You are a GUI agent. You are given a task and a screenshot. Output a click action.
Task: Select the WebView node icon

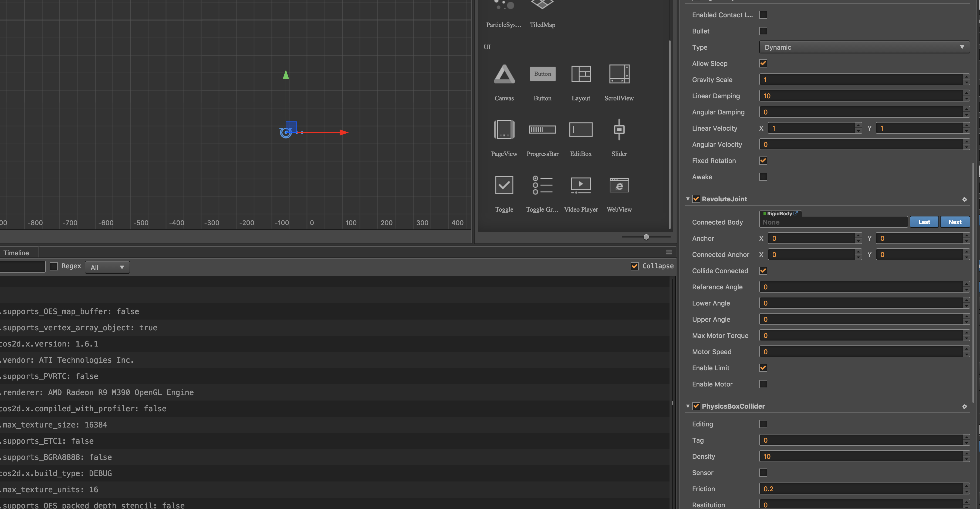[x=619, y=185]
